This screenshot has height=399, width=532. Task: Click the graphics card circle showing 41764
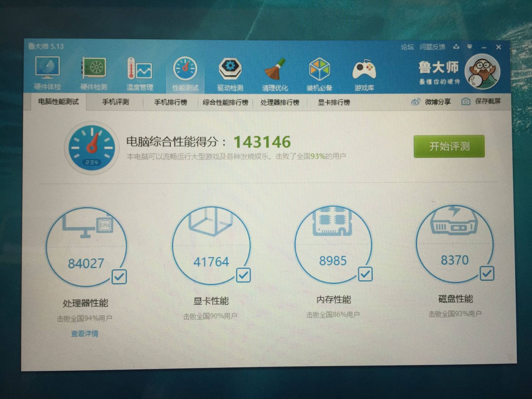tap(211, 245)
